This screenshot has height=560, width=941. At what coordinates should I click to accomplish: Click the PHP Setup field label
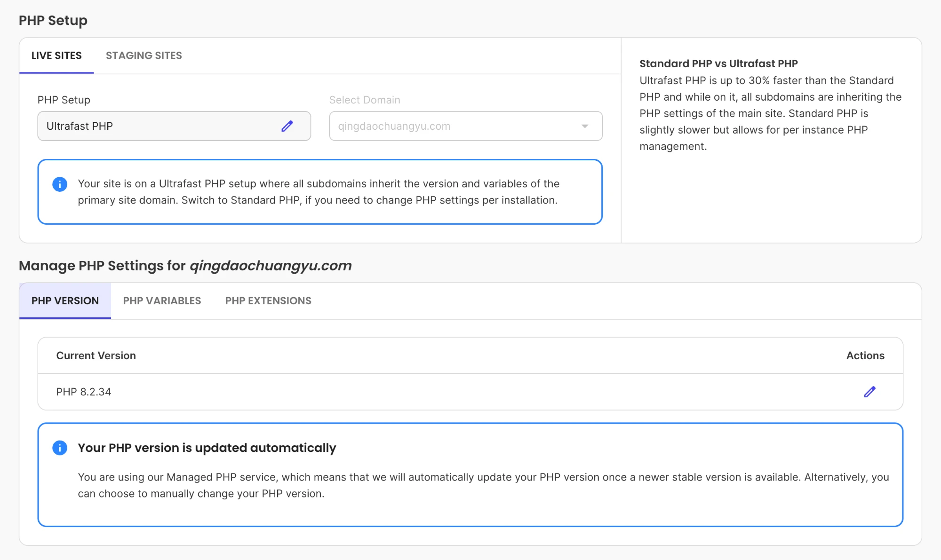(x=64, y=100)
